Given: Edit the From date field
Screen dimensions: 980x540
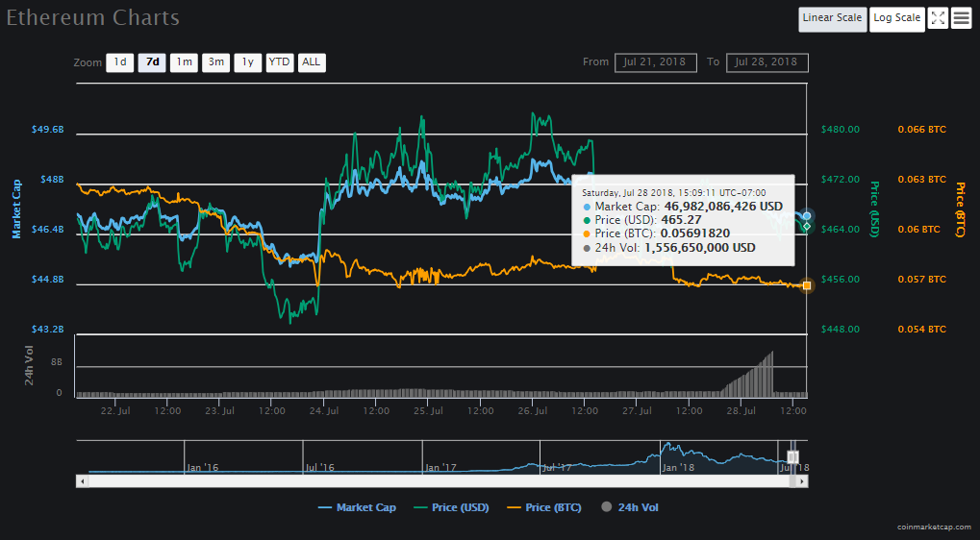Looking at the screenshot, I should coord(656,62).
